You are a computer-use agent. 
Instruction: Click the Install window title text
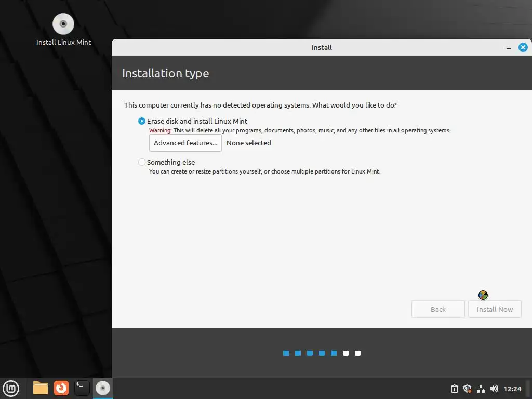pos(322,47)
